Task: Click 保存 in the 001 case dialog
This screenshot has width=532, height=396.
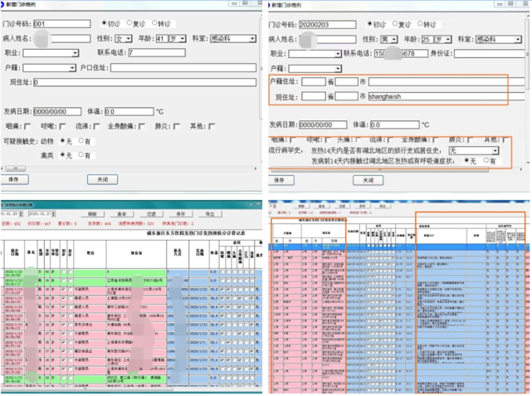Action: point(14,179)
